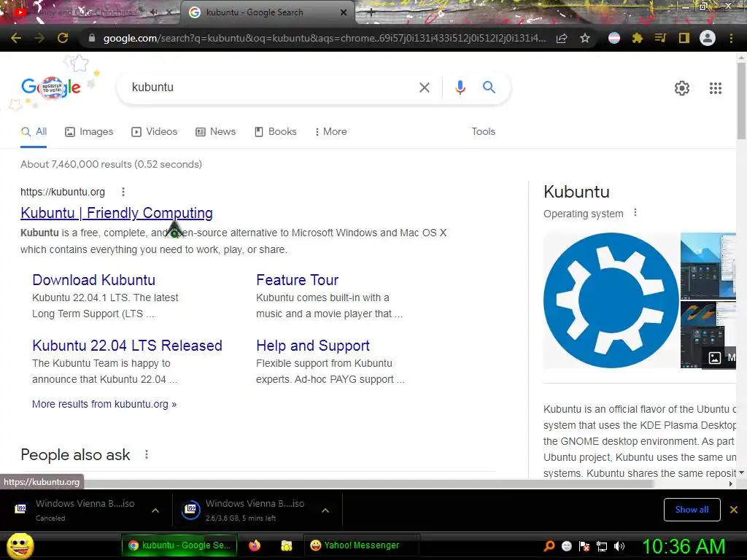Open the folder icon on taskbar
Viewport: 747px width, 560px height.
tap(286, 545)
